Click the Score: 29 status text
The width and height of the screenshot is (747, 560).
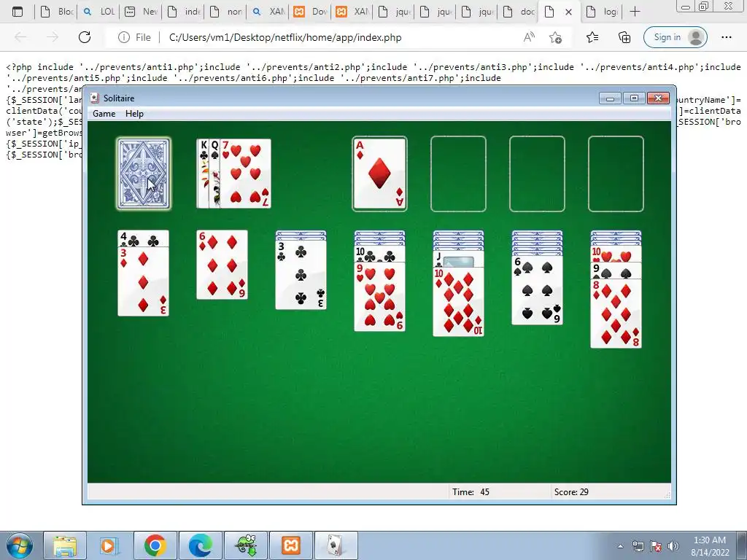pos(571,492)
